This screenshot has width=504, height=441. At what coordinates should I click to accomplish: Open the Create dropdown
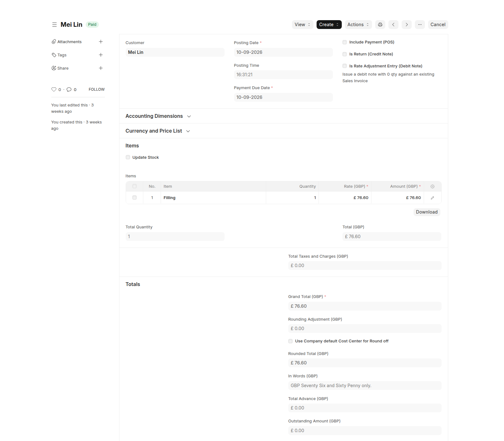329,25
